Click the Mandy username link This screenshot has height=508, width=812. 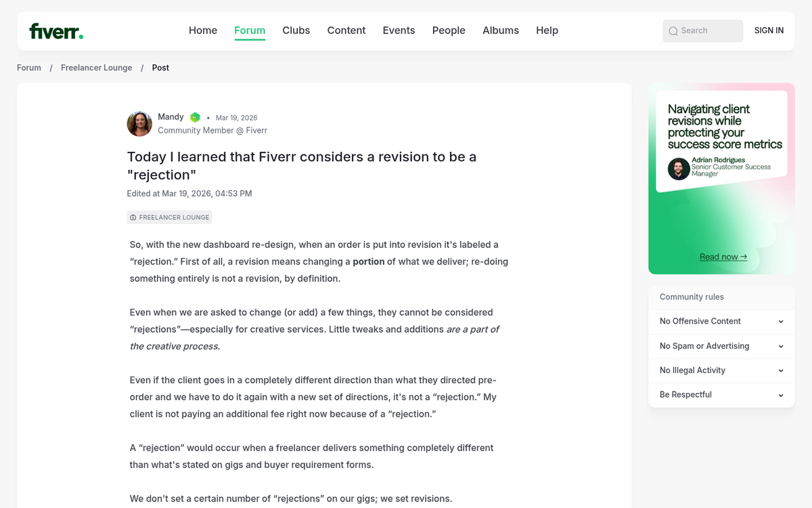[171, 117]
